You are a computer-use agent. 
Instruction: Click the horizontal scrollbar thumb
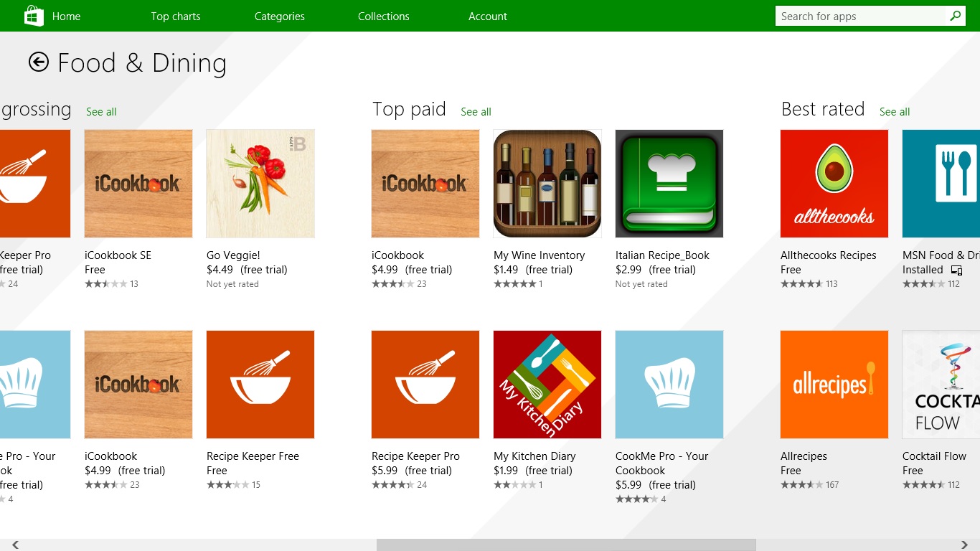tap(566, 545)
